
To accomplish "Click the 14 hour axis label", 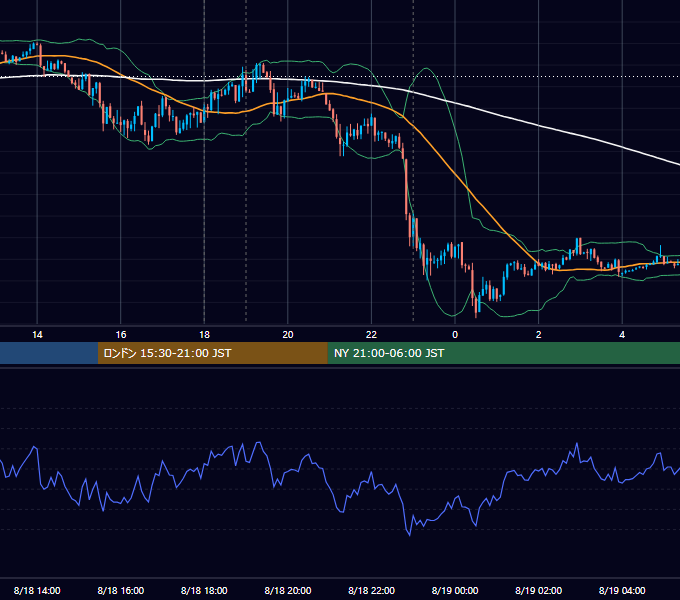I will pos(37,335).
